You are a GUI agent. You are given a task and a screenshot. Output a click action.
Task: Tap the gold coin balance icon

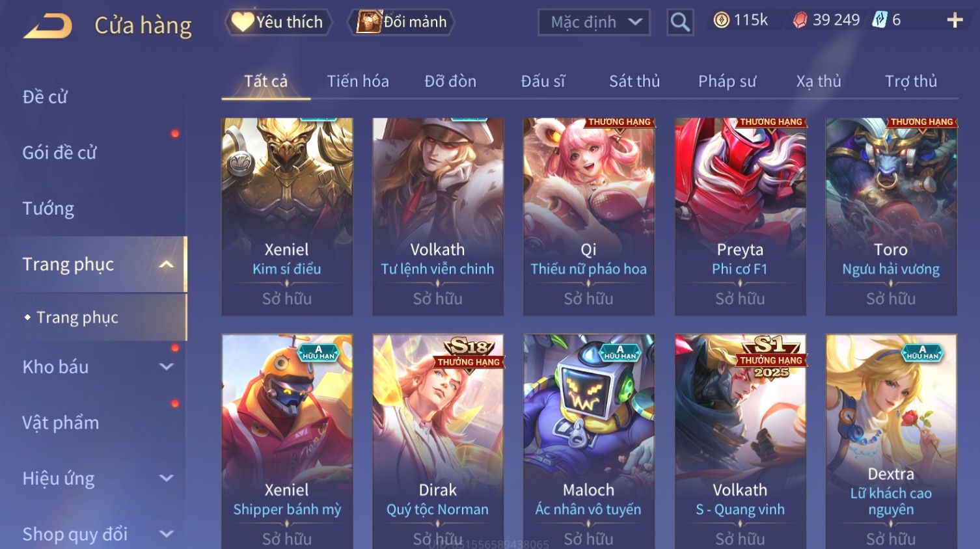click(x=721, y=21)
